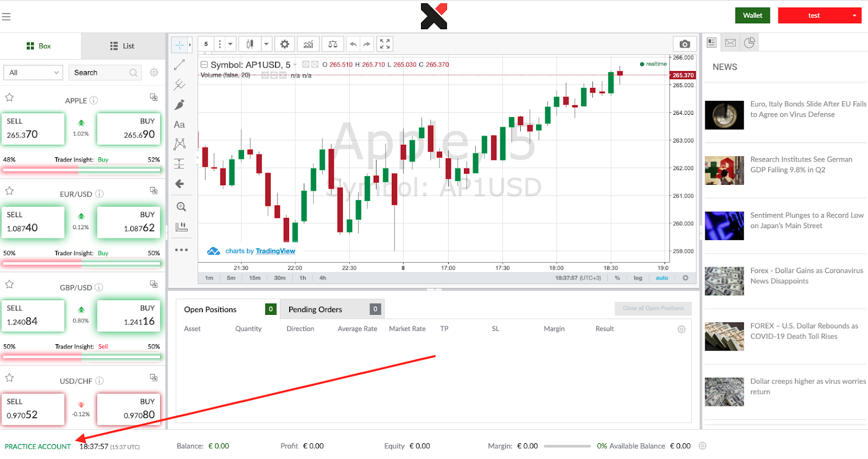Expand cursor tool options arrow
The image size is (868, 459).
190,45
